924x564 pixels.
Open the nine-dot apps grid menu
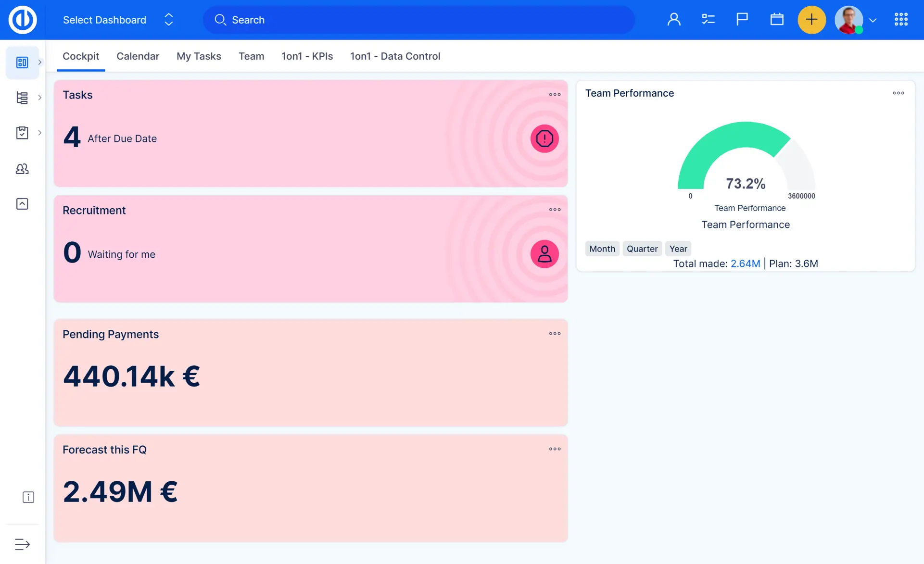[x=901, y=20]
